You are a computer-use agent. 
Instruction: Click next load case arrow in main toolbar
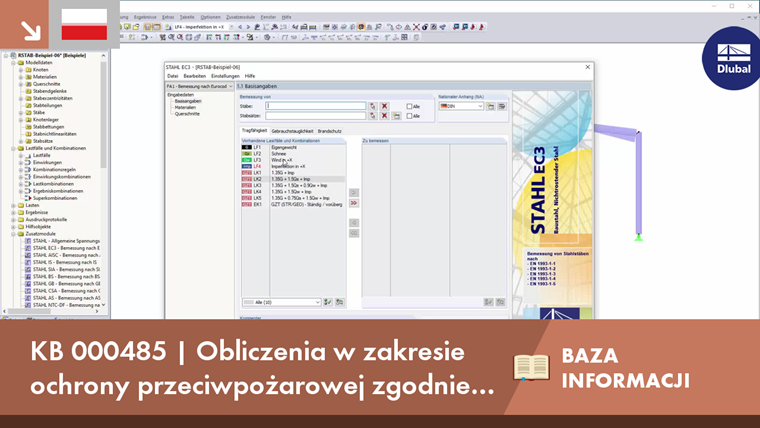(248, 27)
